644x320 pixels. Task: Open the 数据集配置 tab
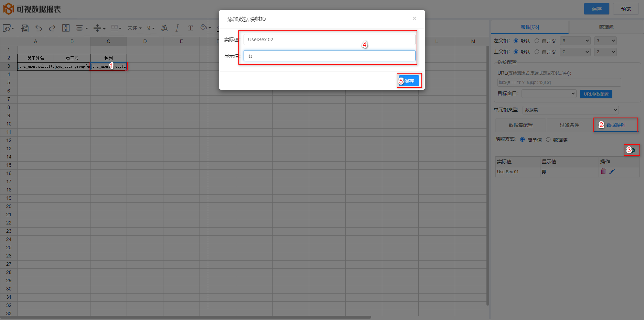click(x=520, y=125)
